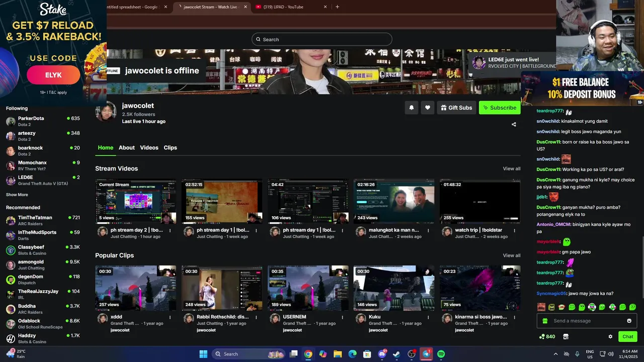Open jawocolet's profile avatar
This screenshot has width=644, height=362.
[106, 112]
